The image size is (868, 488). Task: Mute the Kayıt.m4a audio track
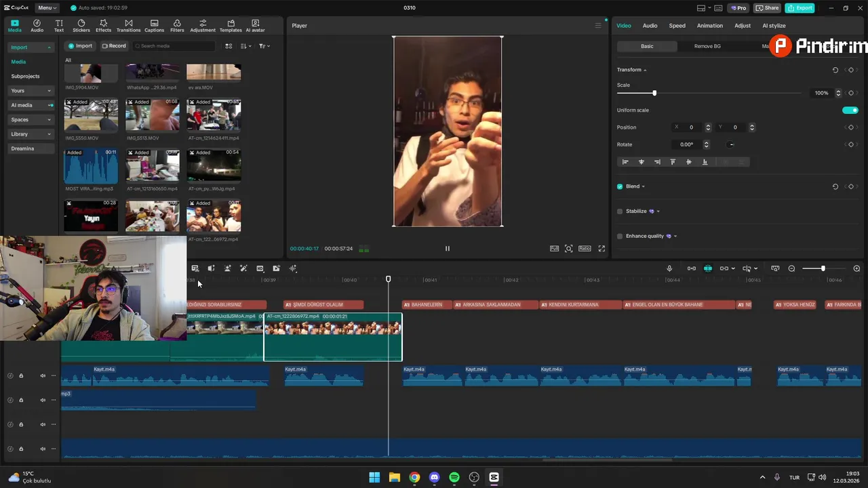pyautogui.click(x=43, y=375)
